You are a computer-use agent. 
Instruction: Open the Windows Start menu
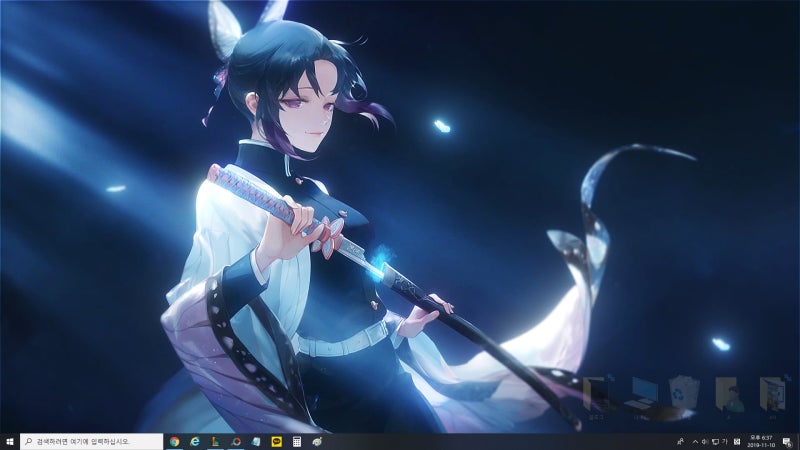pos(10,442)
